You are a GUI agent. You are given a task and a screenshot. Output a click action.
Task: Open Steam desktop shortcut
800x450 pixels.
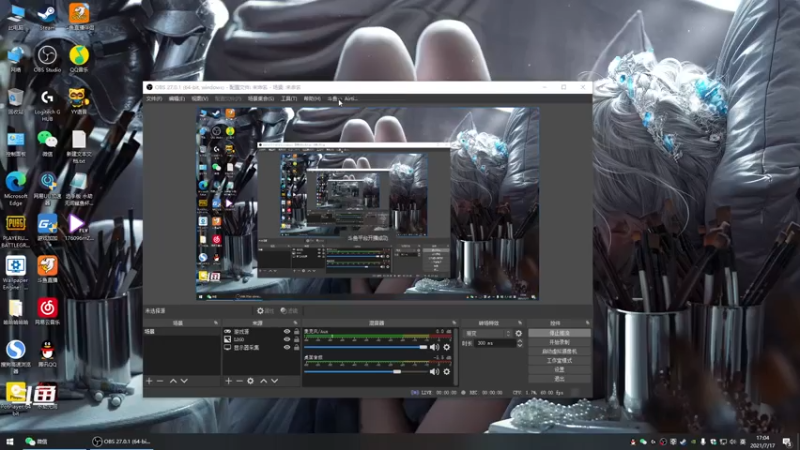(x=47, y=17)
